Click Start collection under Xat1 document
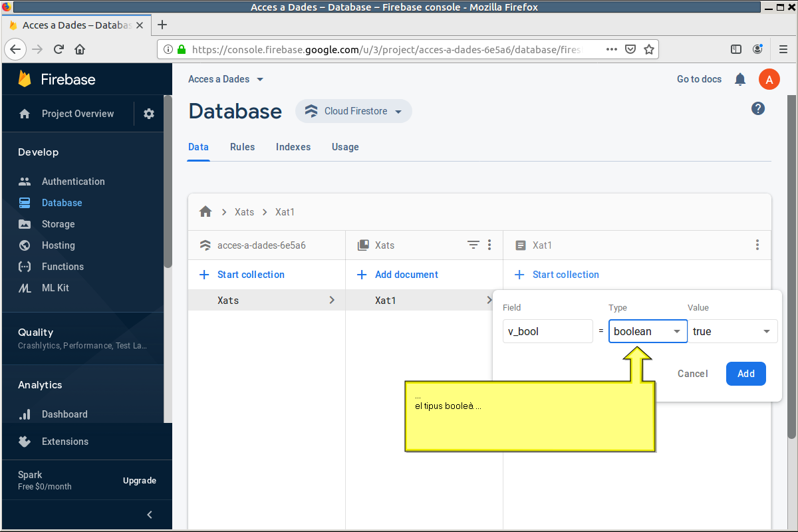 (557, 275)
